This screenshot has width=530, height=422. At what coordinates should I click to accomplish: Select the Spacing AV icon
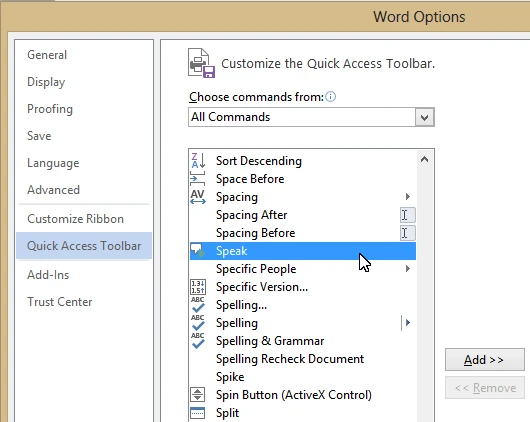(198, 197)
